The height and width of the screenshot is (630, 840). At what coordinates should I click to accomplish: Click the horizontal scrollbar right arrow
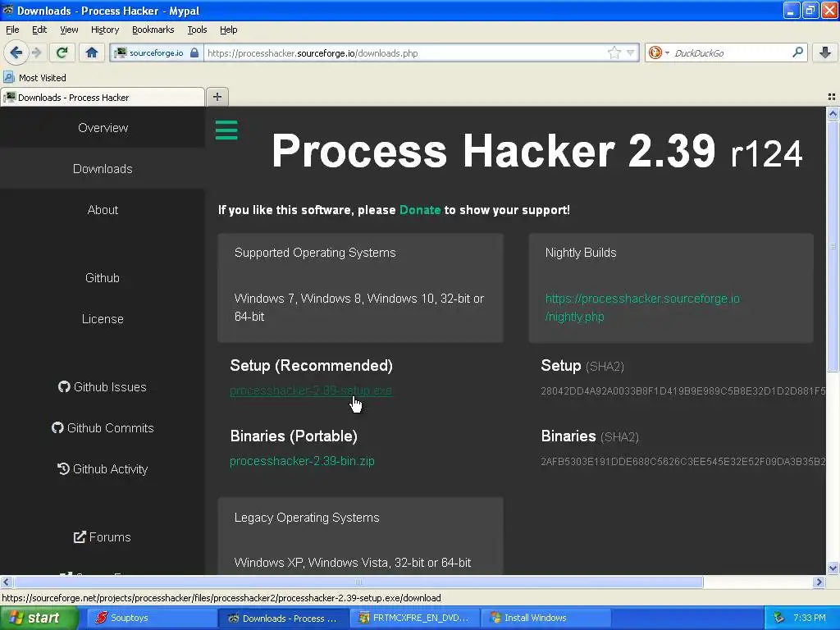point(819,582)
